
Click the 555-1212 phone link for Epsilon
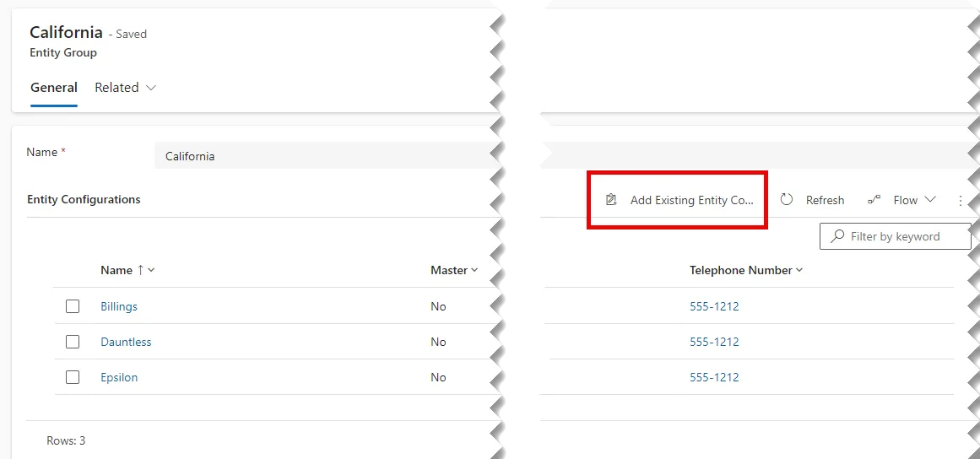point(714,377)
